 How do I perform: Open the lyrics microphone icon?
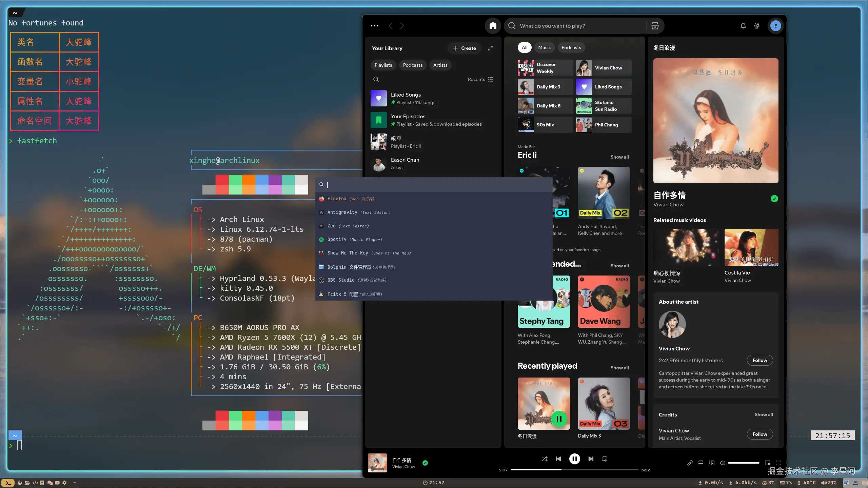coord(690,463)
